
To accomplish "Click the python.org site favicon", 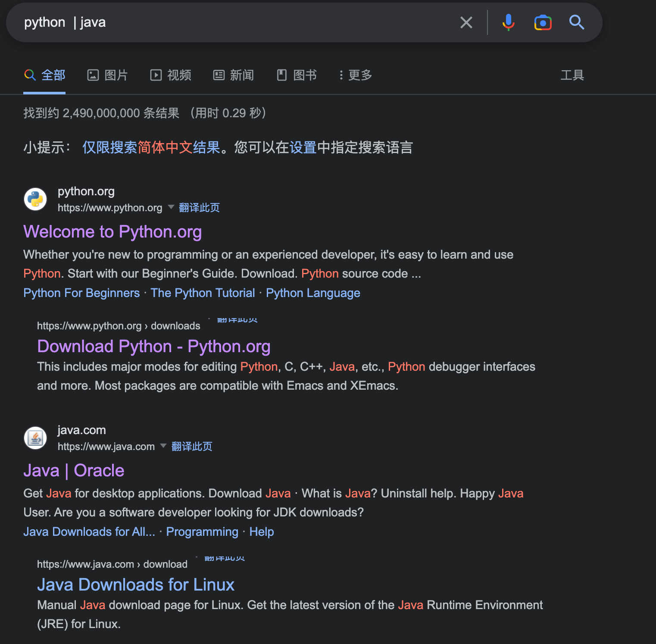I will 35,199.
